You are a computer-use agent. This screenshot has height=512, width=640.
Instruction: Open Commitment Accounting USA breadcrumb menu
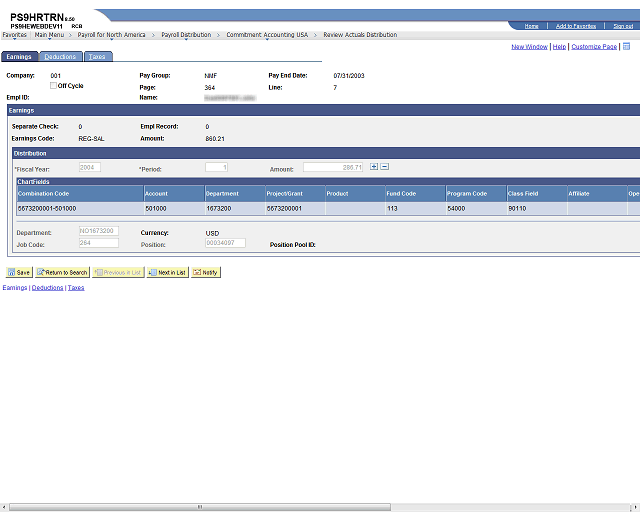(x=267, y=35)
